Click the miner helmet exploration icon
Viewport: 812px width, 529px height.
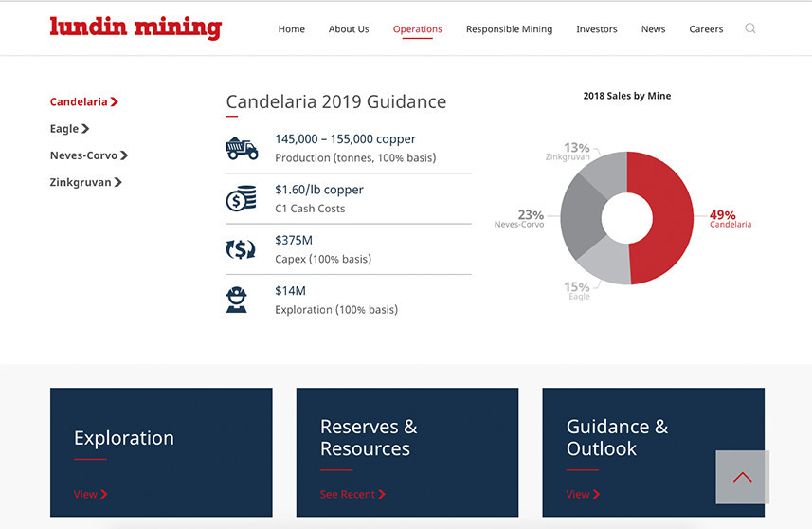(237, 300)
